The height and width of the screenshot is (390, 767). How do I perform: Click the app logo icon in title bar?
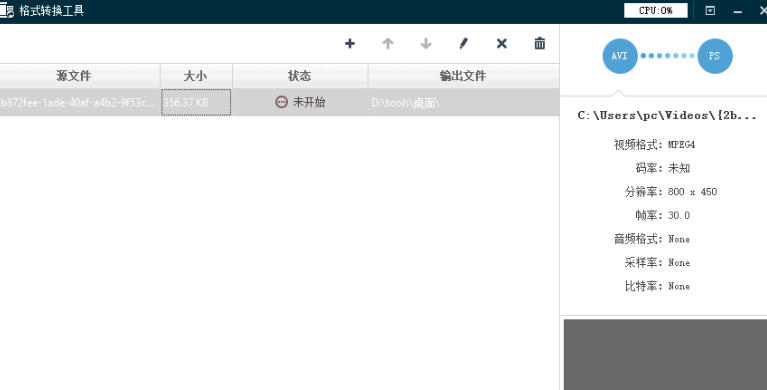click(6, 11)
